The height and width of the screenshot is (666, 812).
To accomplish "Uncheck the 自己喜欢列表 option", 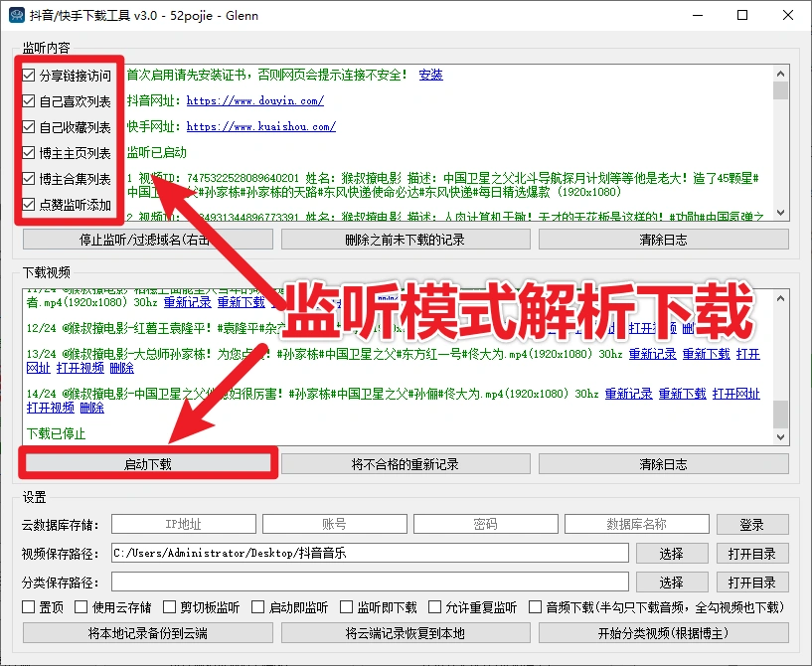I will click(x=30, y=101).
